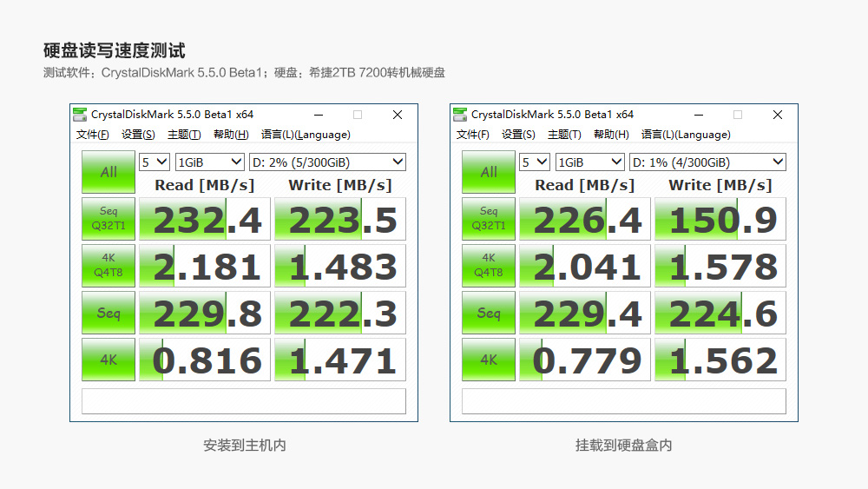Image resolution: width=868 pixels, height=489 pixels.
Task: Run All tests in left window
Action: click(108, 172)
